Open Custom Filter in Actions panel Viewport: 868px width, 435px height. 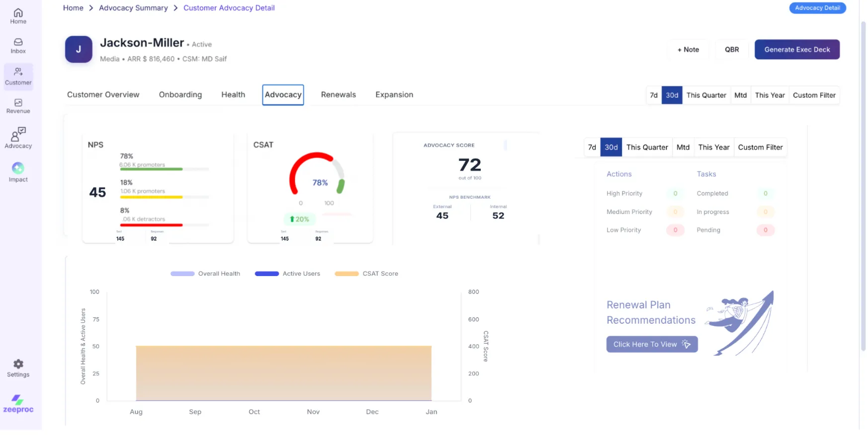760,147
